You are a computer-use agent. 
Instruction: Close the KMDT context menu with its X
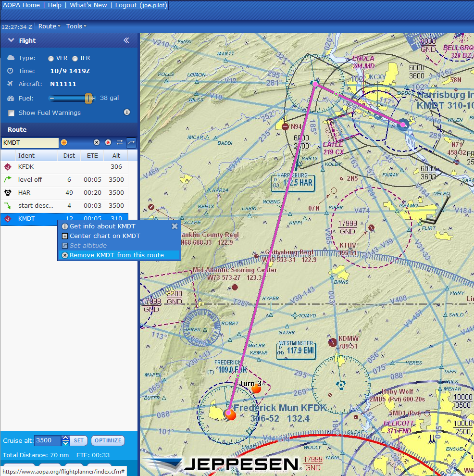click(x=175, y=226)
